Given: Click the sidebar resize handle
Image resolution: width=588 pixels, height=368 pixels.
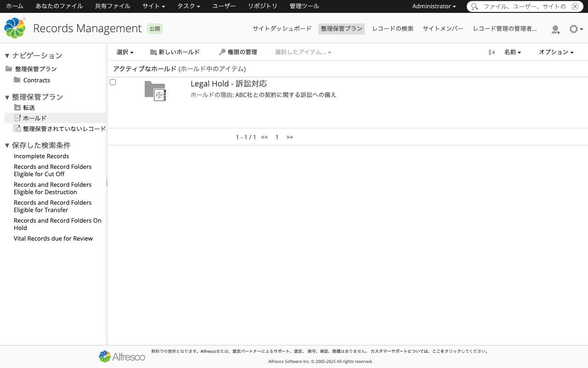Looking at the screenshot, I should [107, 183].
